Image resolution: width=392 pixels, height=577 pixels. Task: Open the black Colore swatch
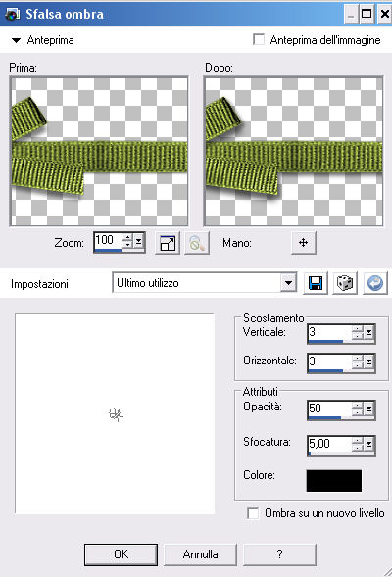(334, 480)
